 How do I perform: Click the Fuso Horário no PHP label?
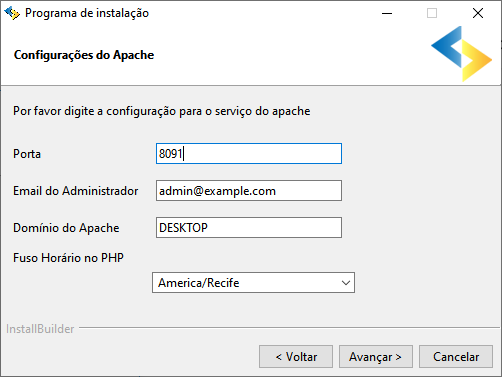68,258
